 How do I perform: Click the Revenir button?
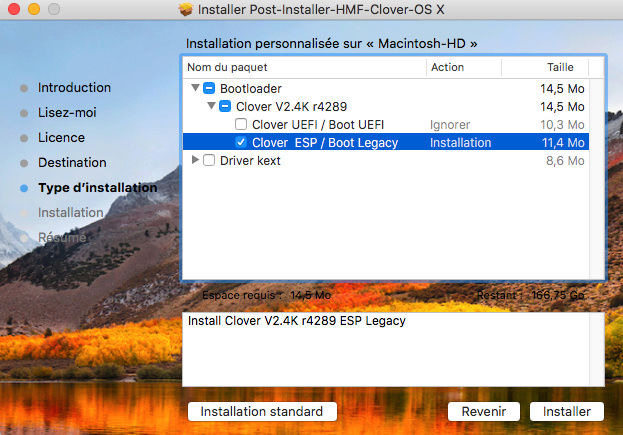484,412
